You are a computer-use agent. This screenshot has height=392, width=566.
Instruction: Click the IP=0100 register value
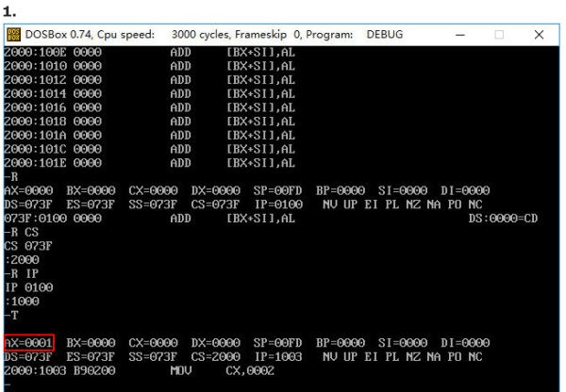click(x=278, y=204)
